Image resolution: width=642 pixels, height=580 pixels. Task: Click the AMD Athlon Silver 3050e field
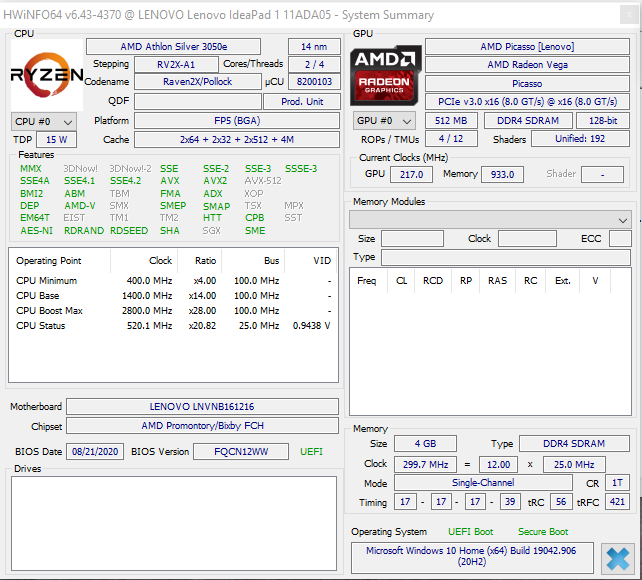[174, 47]
